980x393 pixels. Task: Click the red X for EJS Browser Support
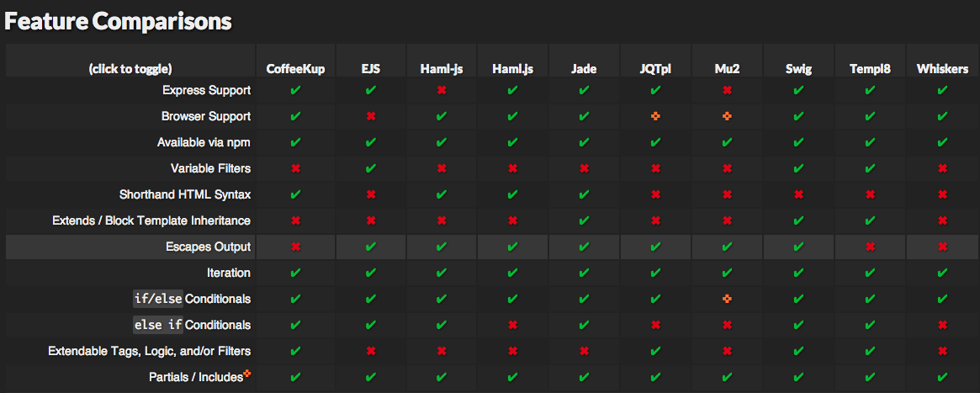click(370, 116)
